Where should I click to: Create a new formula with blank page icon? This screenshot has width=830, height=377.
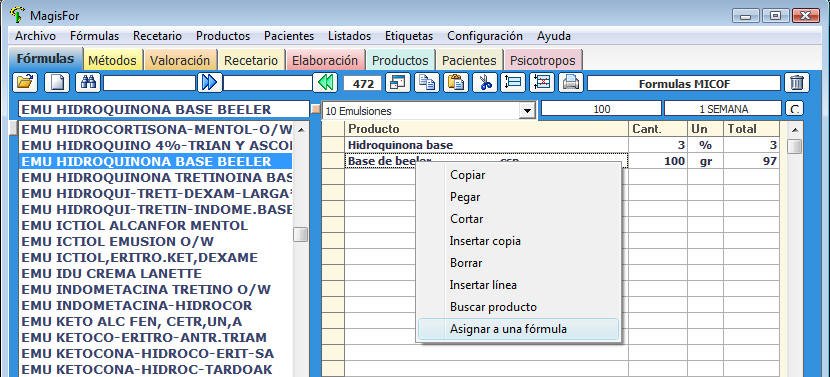click(57, 83)
